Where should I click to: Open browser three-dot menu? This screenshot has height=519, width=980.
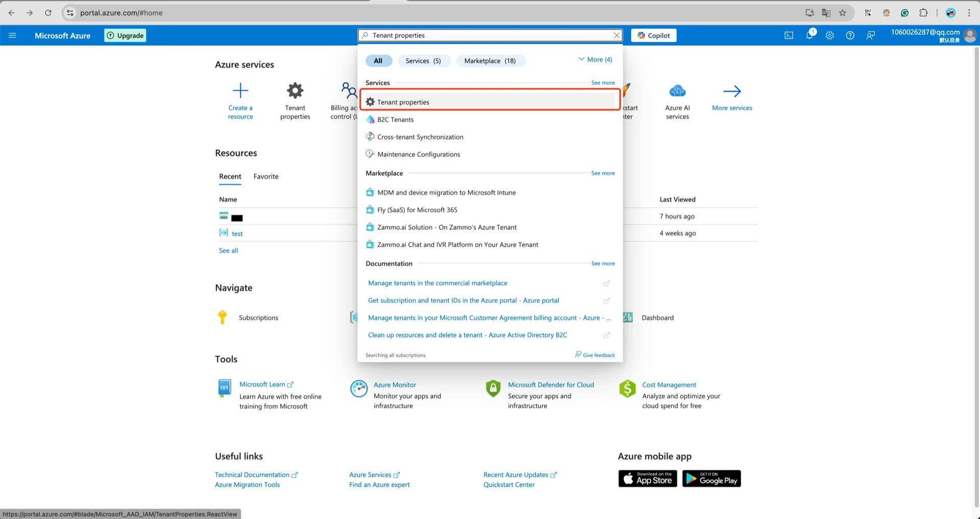point(969,13)
